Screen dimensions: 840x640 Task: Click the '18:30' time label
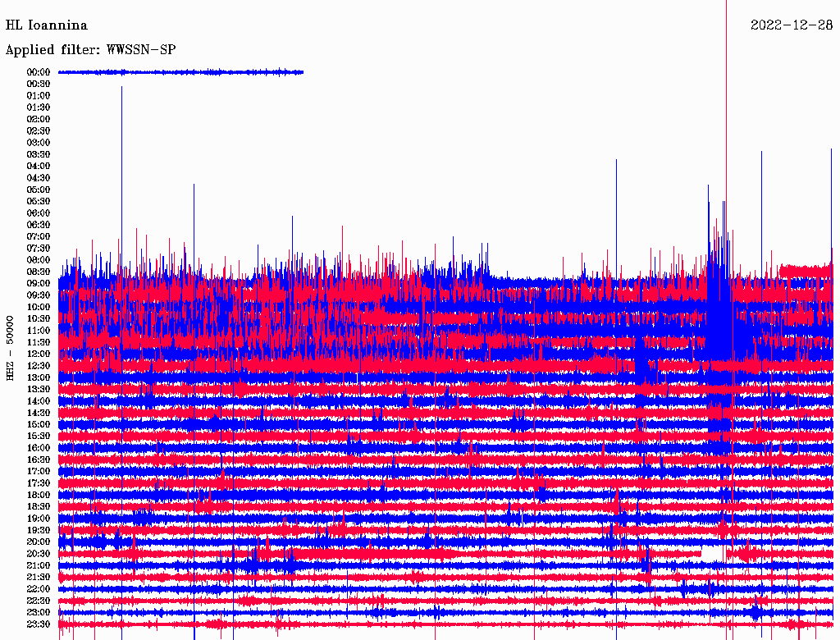[x=39, y=506]
